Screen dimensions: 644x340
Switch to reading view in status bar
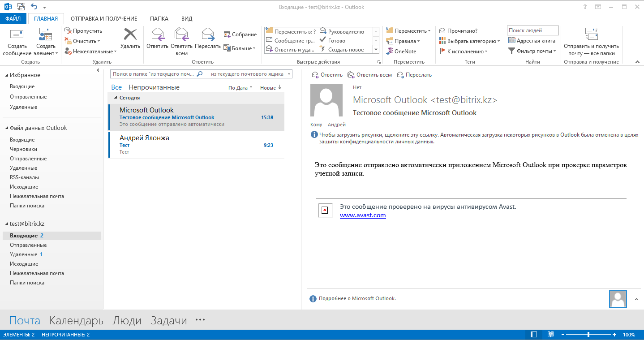550,335
